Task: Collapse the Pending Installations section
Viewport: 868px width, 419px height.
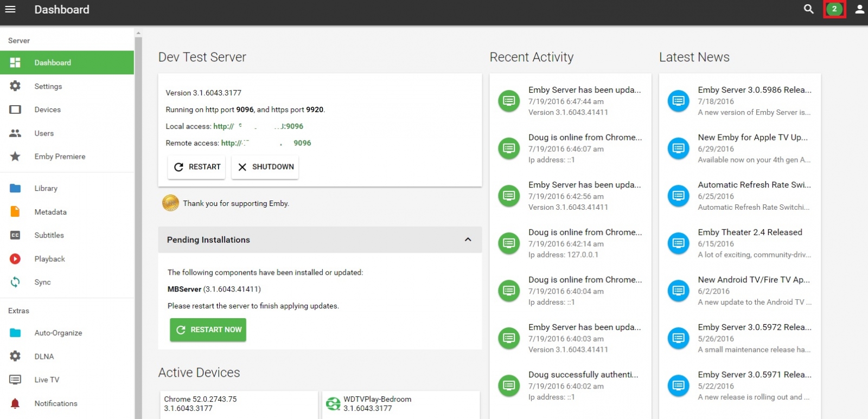Action: coord(468,240)
